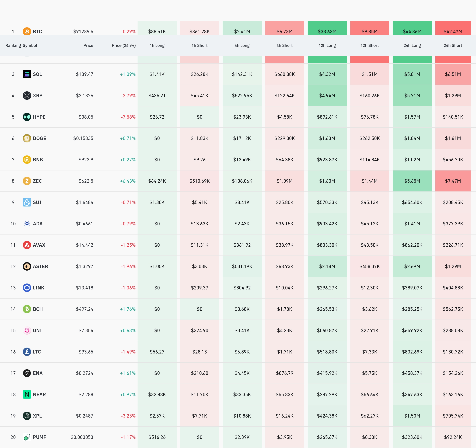Click the Bitcoin BTC coin icon

[x=27, y=31]
